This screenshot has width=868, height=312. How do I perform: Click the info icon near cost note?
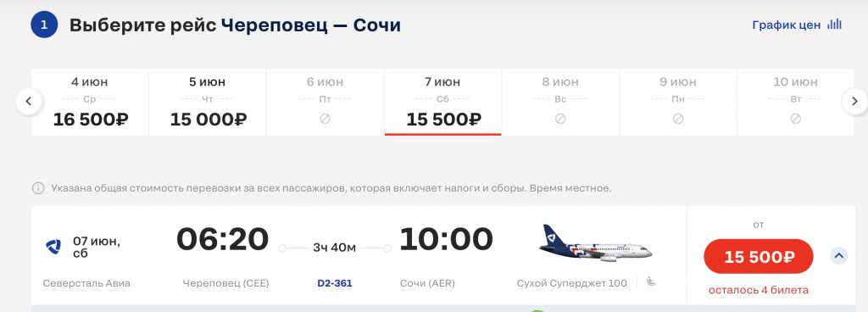coord(38,188)
